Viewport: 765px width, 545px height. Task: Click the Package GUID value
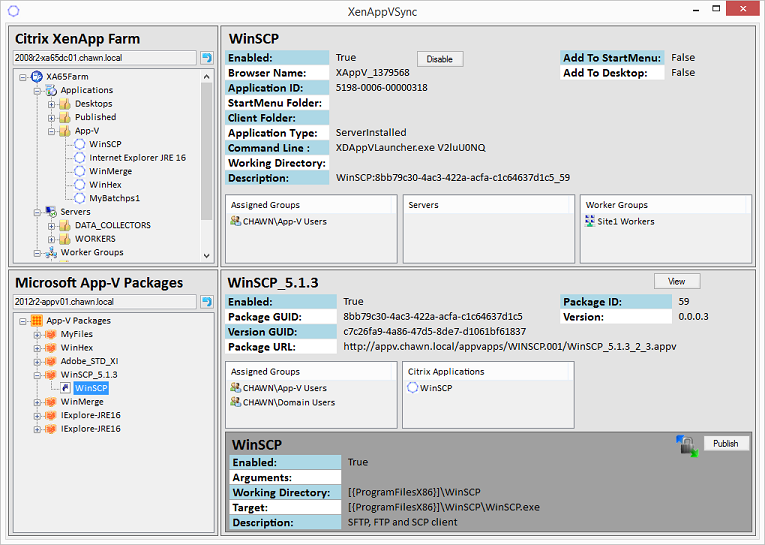tap(433, 316)
